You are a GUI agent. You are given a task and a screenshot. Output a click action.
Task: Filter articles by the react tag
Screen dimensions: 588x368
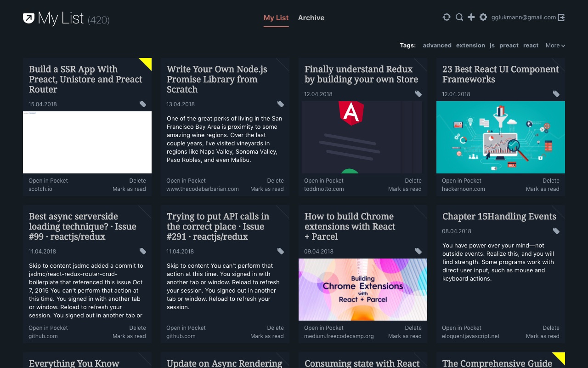[531, 45]
